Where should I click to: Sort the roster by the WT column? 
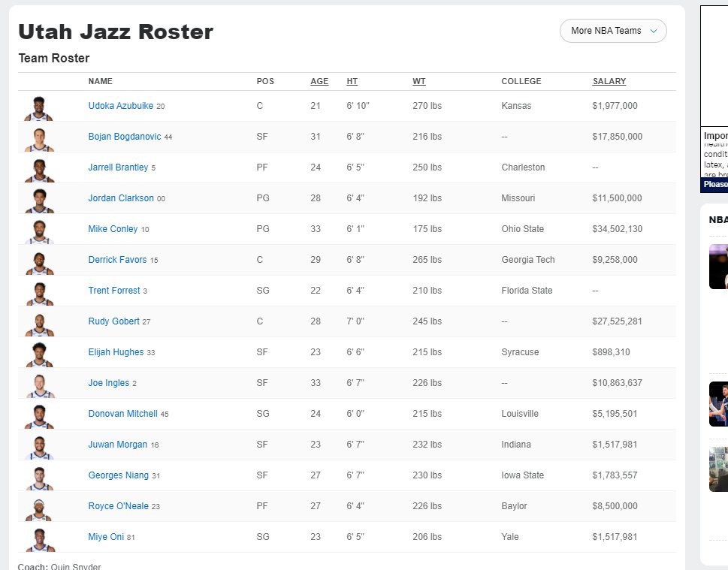418,81
